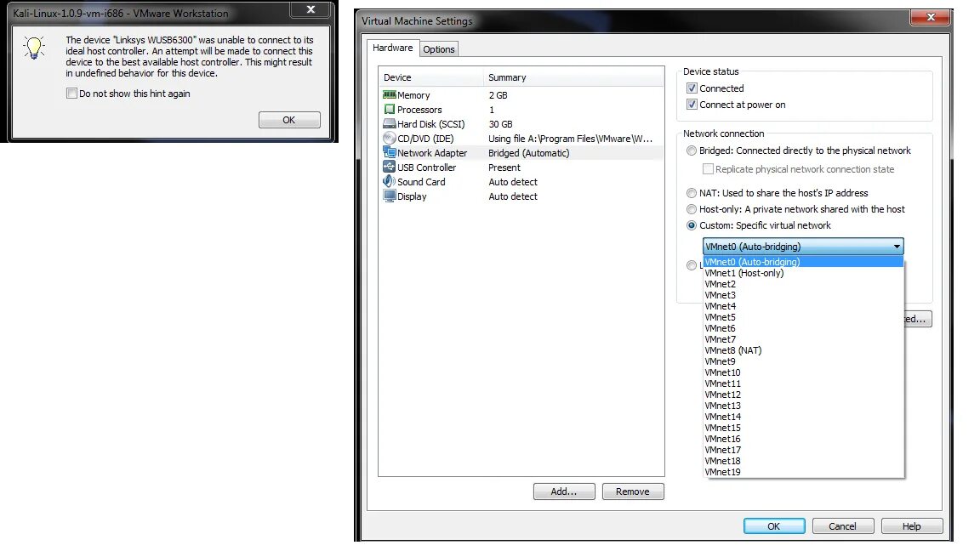
Task: Click Cancel in Virtual Machine Settings
Action: [842, 526]
